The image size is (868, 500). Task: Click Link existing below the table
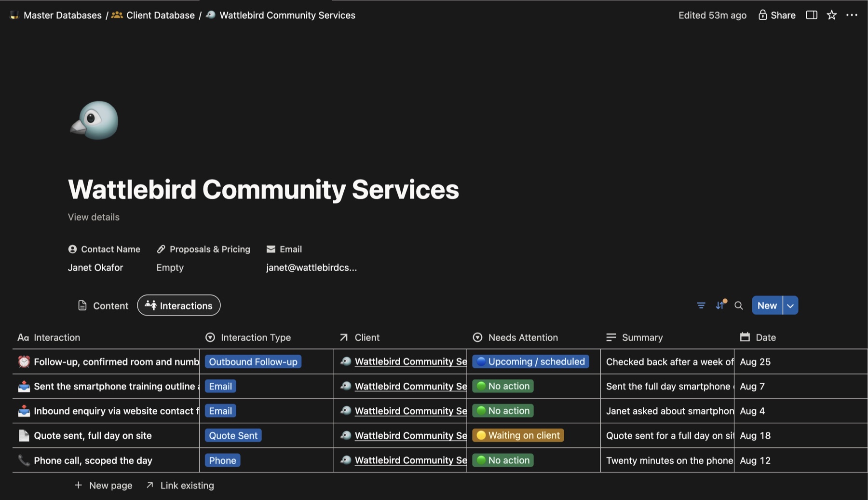187,486
